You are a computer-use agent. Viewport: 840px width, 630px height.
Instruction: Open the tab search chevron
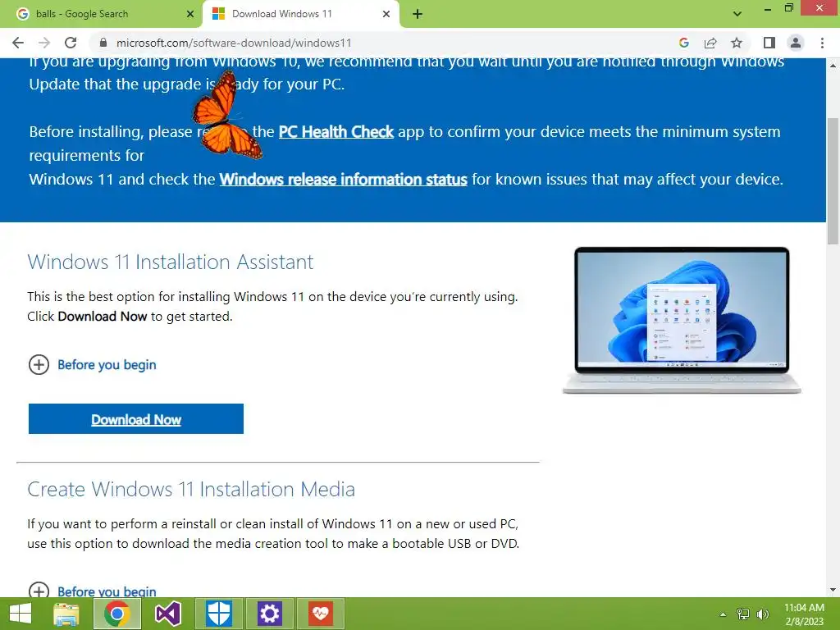click(x=737, y=14)
